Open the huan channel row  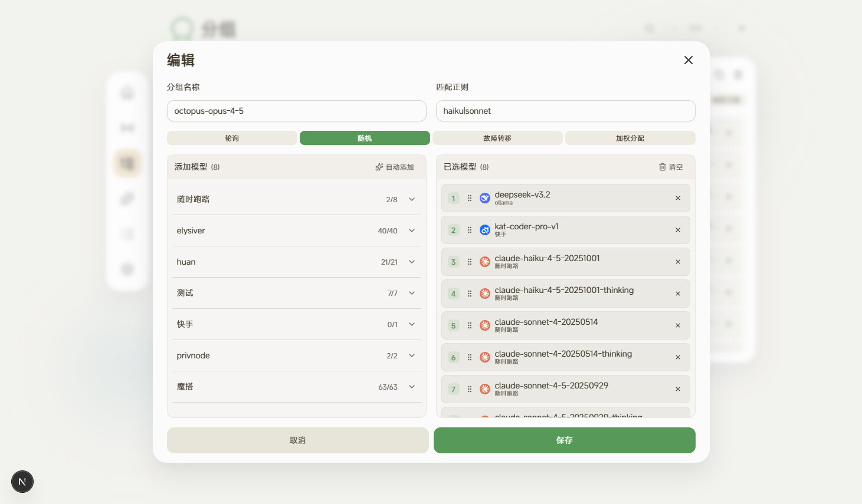click(297, 262)
